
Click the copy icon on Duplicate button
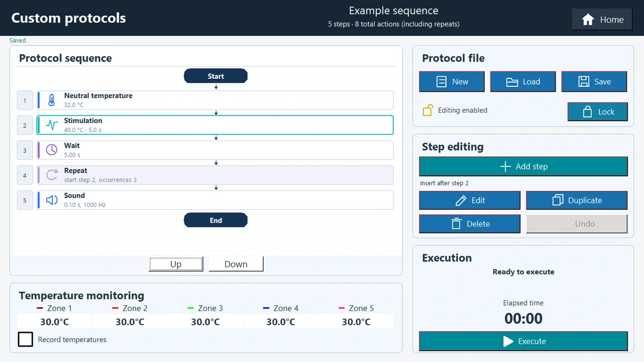pos(557,200)
